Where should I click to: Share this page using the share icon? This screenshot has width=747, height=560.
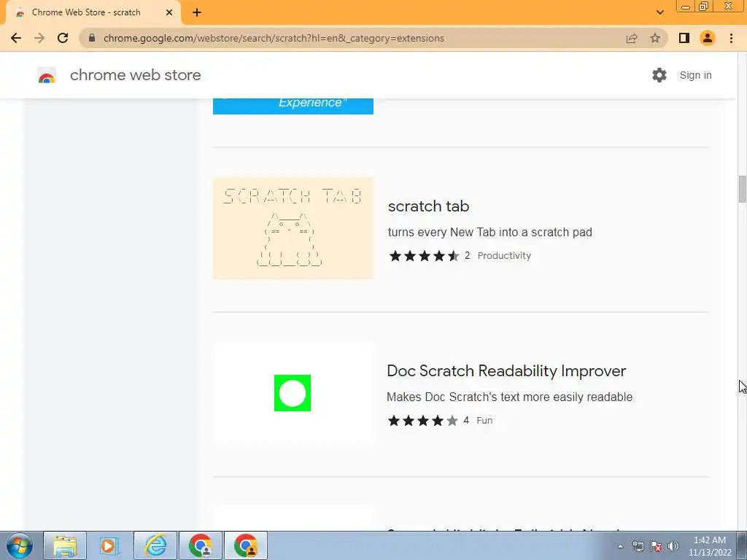632,38
